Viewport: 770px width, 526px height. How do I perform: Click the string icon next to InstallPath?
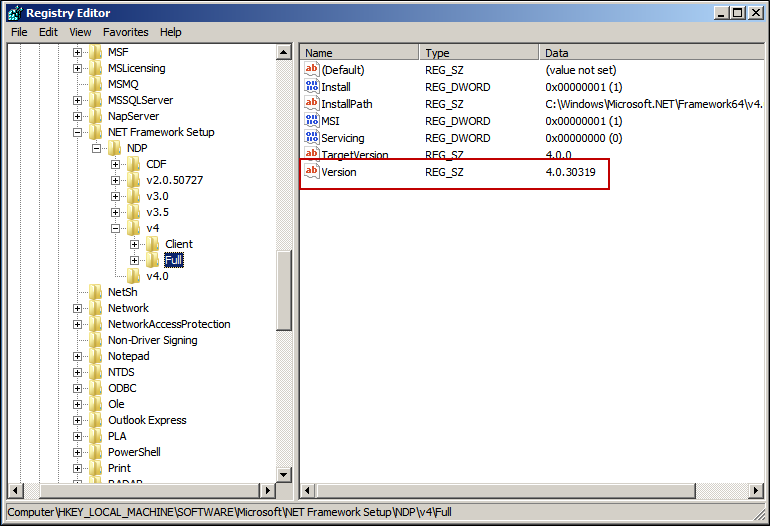312,104
